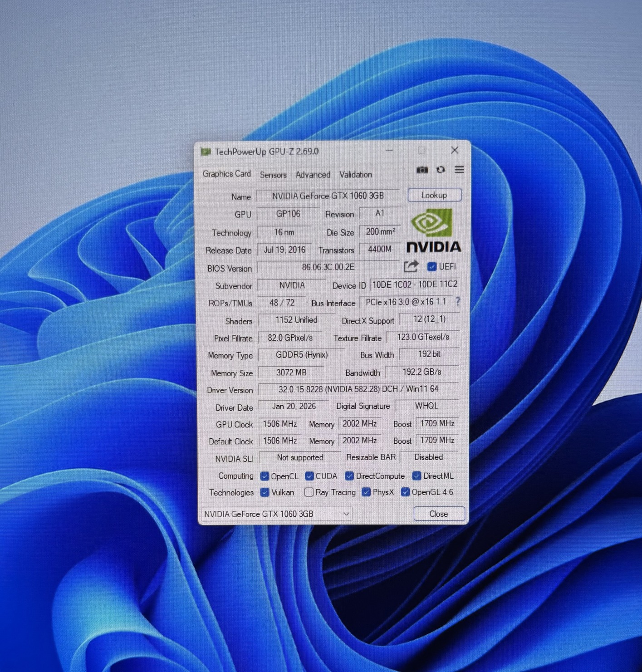Toggle the Ray Tracing checkbox
This screenshot has width=642, height=672.
(309, 492)
